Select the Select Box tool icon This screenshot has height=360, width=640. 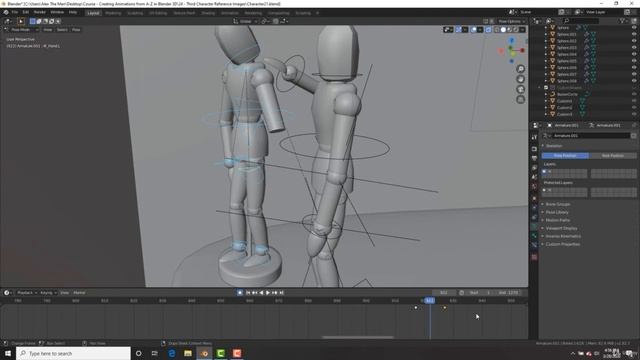(21, 21)
